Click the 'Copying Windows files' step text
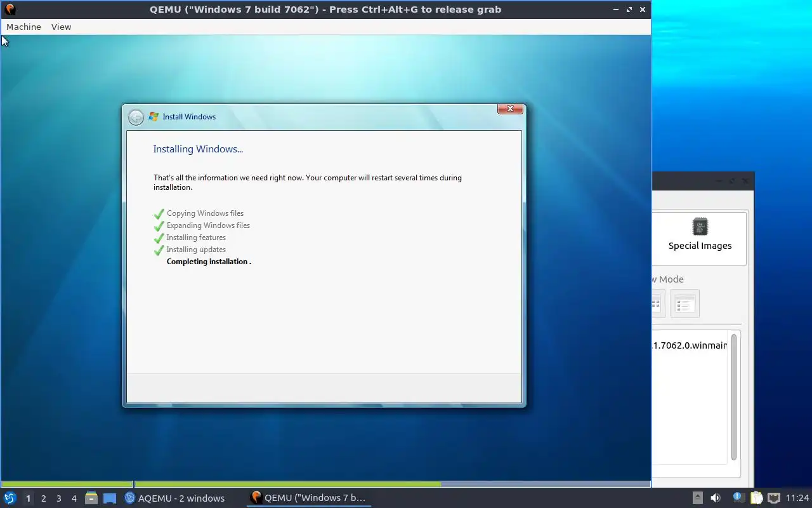 (x=205, y=213)
